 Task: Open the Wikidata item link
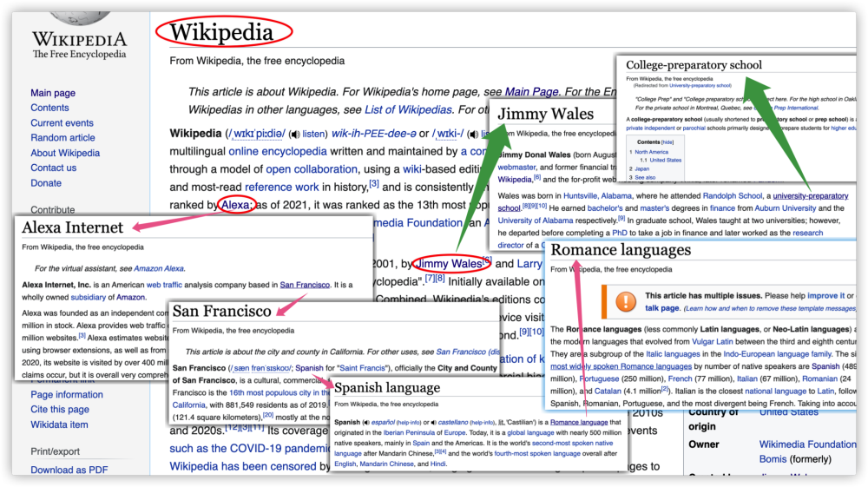coord(59,425)
